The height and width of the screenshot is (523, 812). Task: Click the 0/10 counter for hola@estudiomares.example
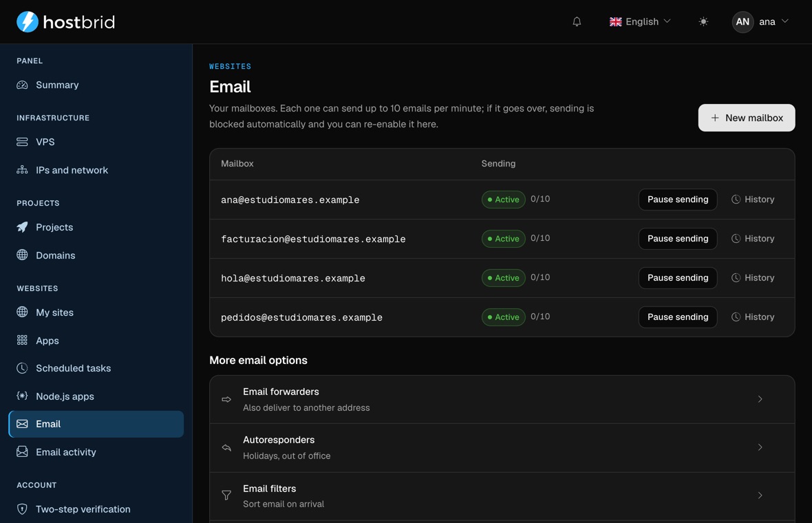click(540, 277)
